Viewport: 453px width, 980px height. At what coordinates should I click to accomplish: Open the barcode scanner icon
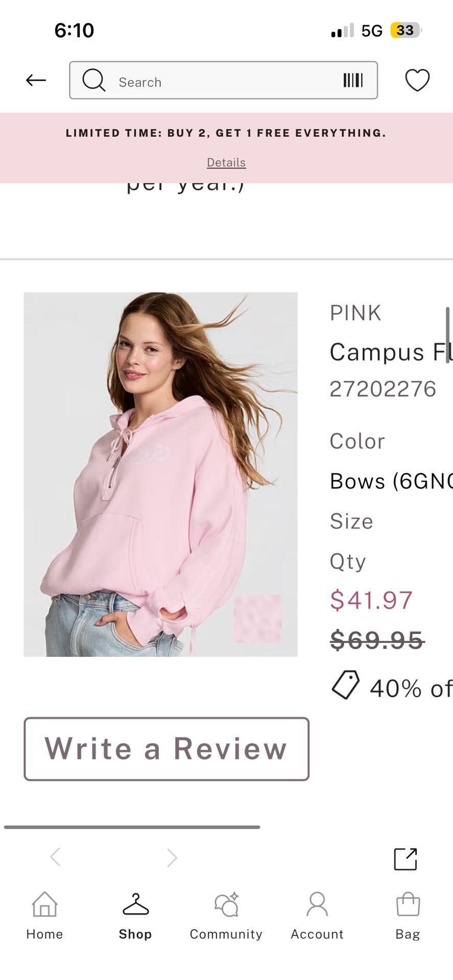pos(353,80)
